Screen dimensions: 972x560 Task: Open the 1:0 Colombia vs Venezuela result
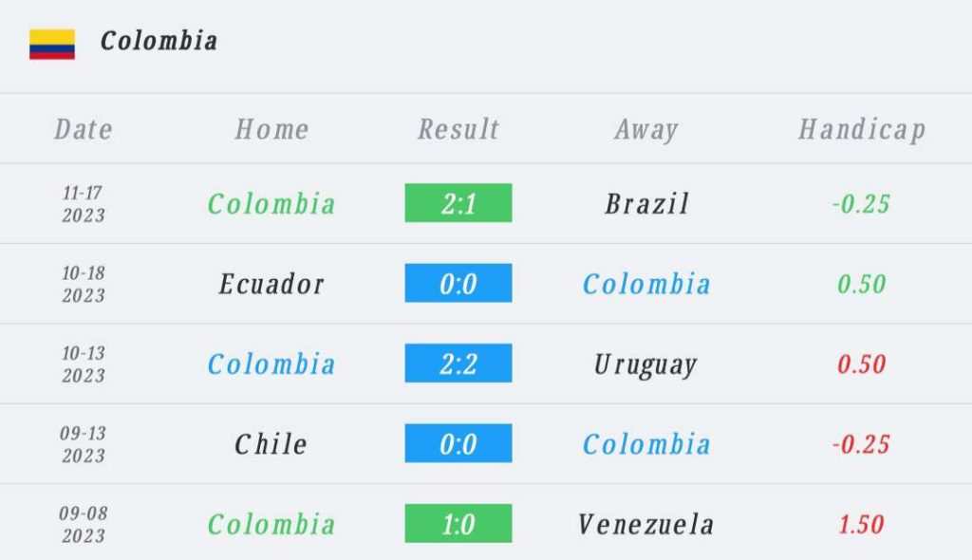coord(458,524)
